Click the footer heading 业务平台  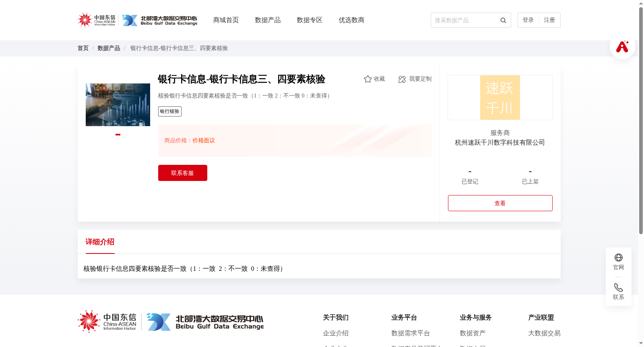tap(404, 318)
